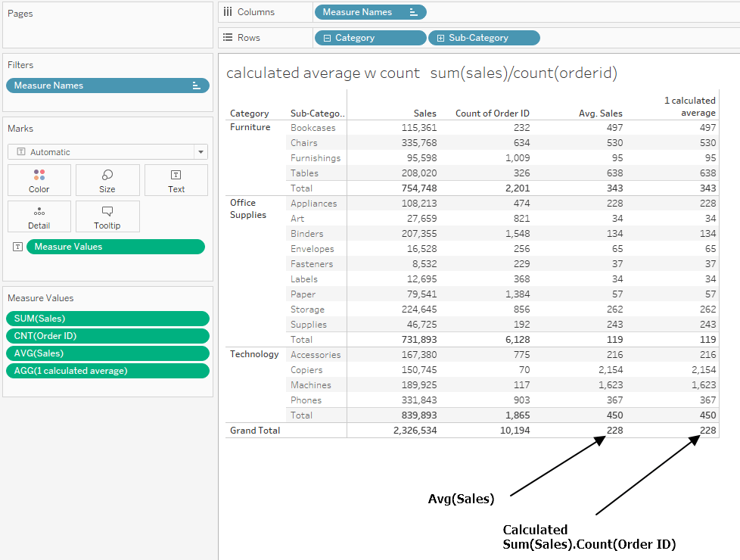Select the Appliances sub-category row
The height and width of the screenshot is (560, 740).
314,204
